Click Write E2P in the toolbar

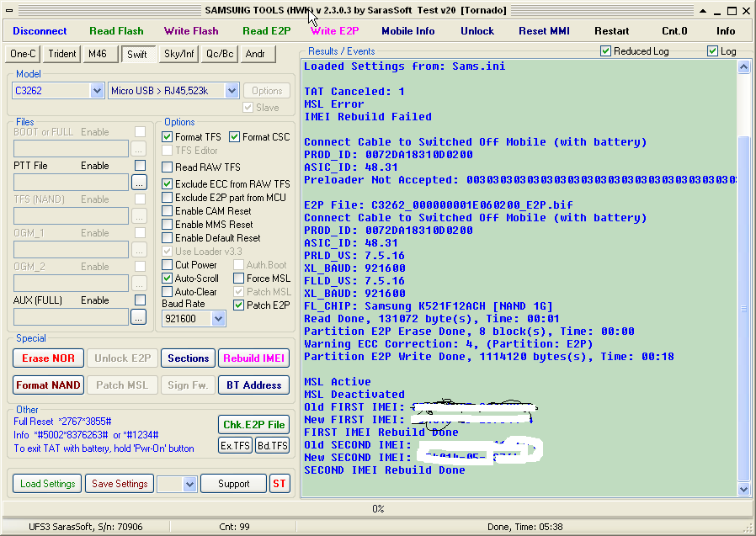point(334,31)
